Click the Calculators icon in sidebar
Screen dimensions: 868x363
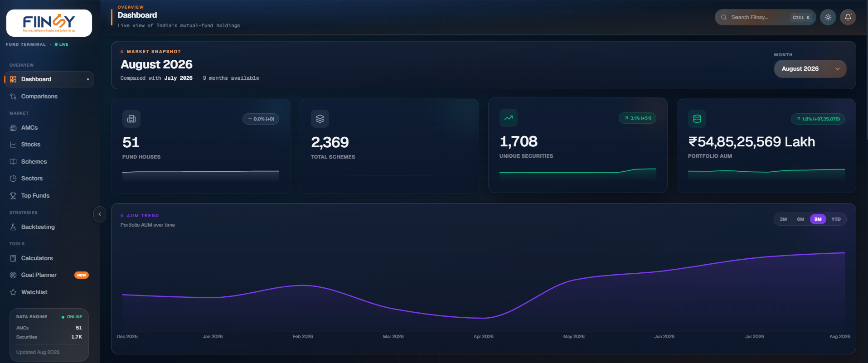coord(13,258)
